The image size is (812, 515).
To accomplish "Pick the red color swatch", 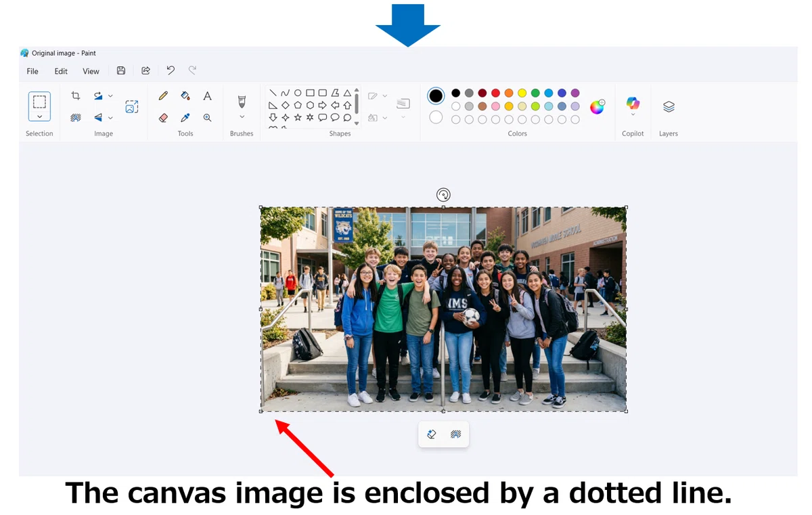I will (x=495, y=93).
